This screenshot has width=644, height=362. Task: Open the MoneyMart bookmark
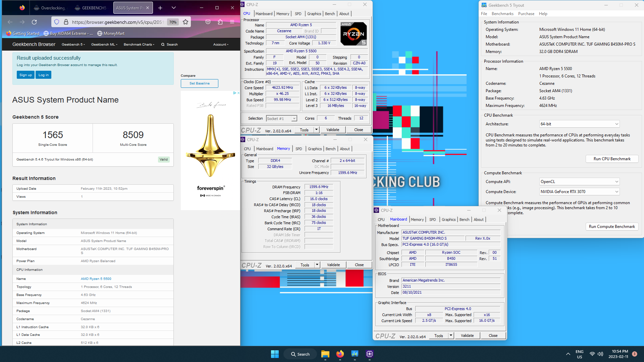tap(111, 34)
